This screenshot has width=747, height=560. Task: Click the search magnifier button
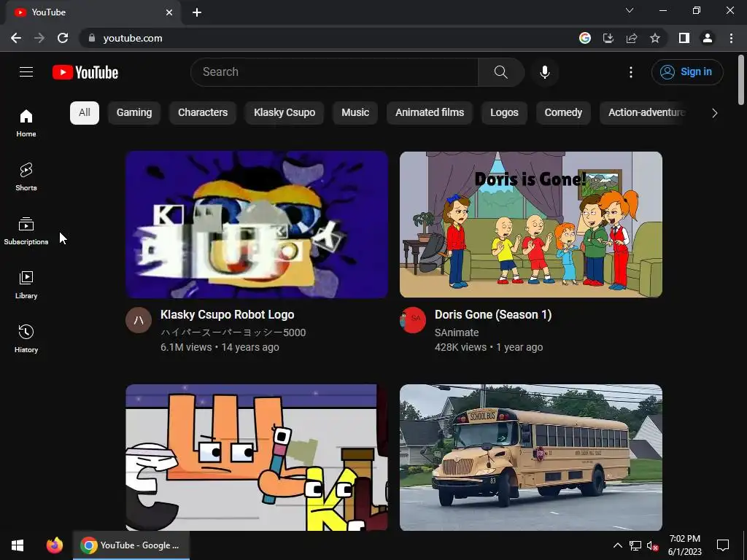[500, 72]
